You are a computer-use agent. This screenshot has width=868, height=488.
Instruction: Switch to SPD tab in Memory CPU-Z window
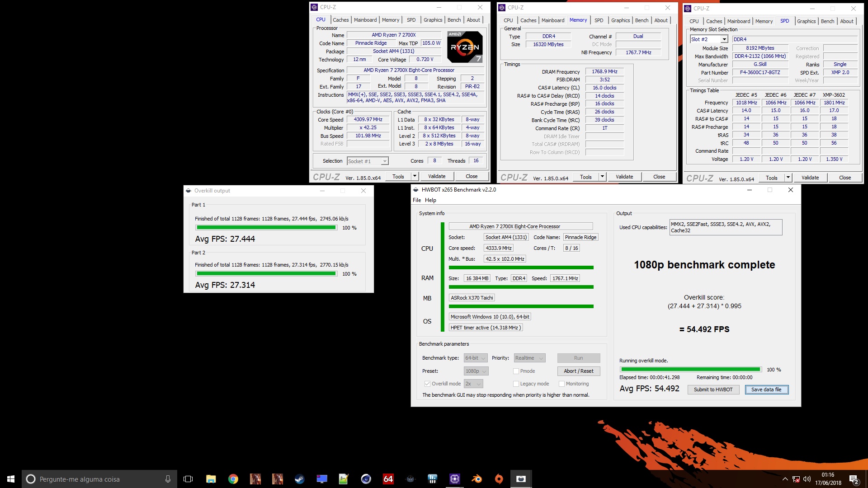[x=599, y=20]
